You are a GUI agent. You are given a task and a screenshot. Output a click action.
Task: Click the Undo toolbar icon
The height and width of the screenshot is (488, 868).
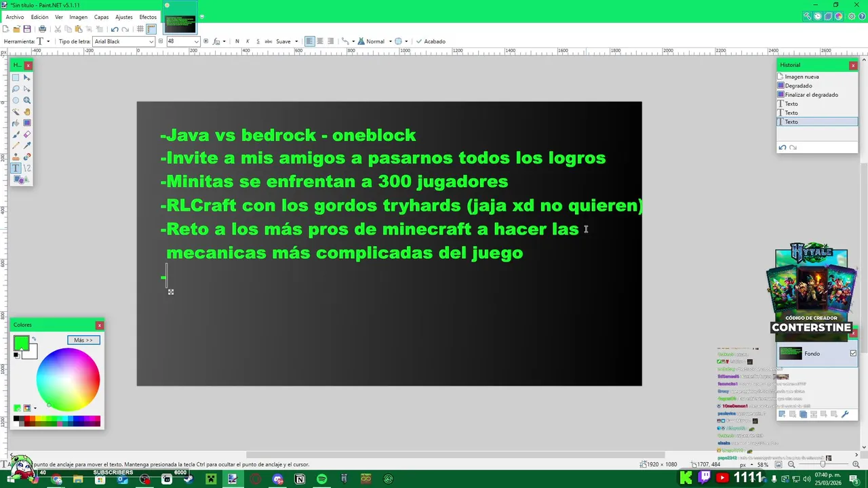coord(115,29)
